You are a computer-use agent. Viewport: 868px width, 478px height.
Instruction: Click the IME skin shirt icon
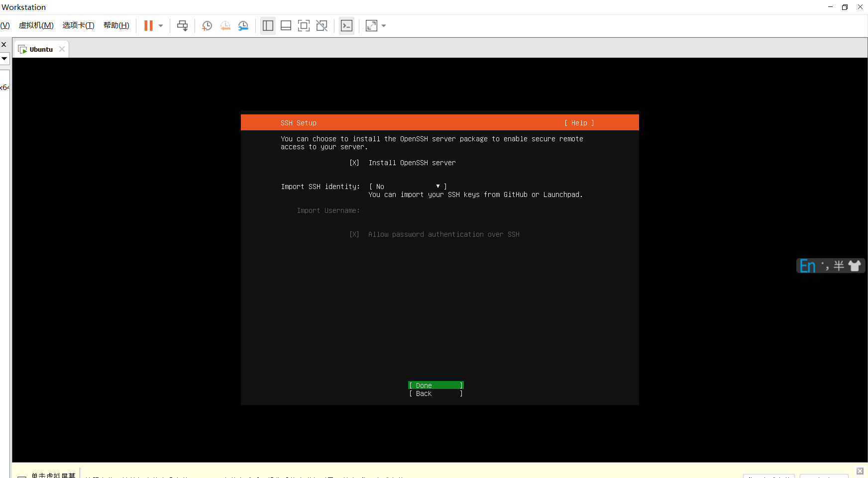(855, 266)
